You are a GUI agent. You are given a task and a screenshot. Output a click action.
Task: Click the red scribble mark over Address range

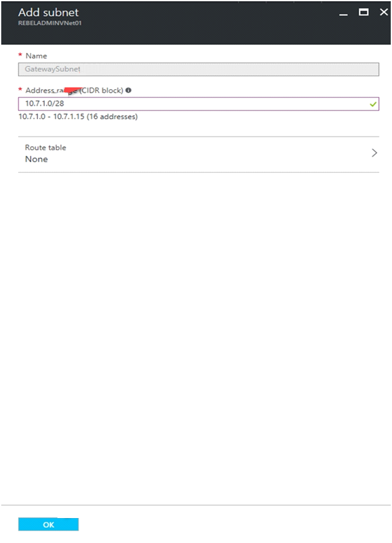pyautogui.click(x=72, y=90)
